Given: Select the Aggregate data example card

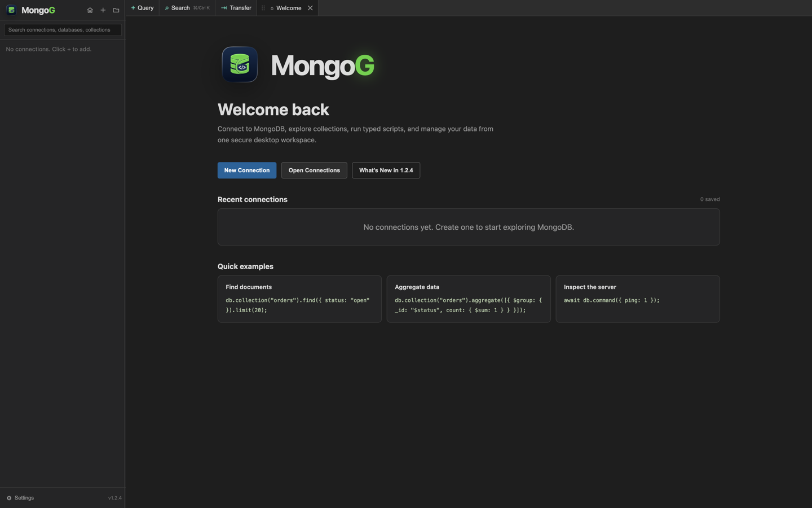Looking at the screenshot, I should tap(469, 299).
